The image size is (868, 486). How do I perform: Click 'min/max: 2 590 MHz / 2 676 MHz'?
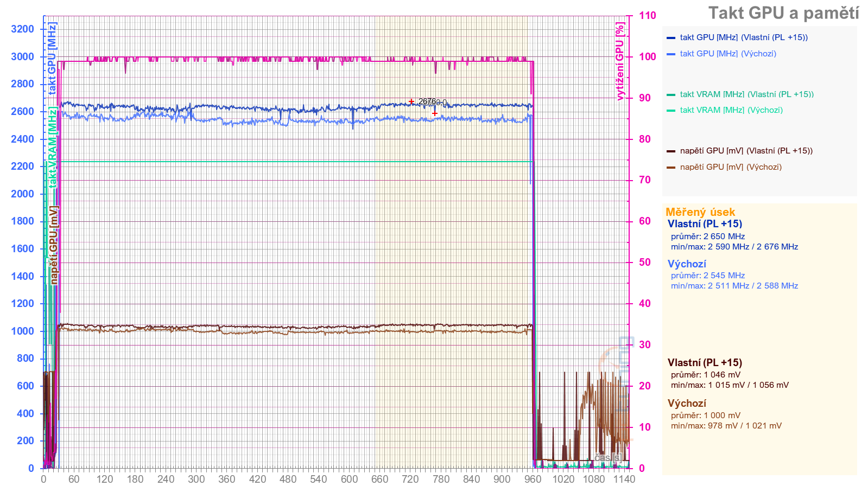pyautogui.click(x=734, y=247)
